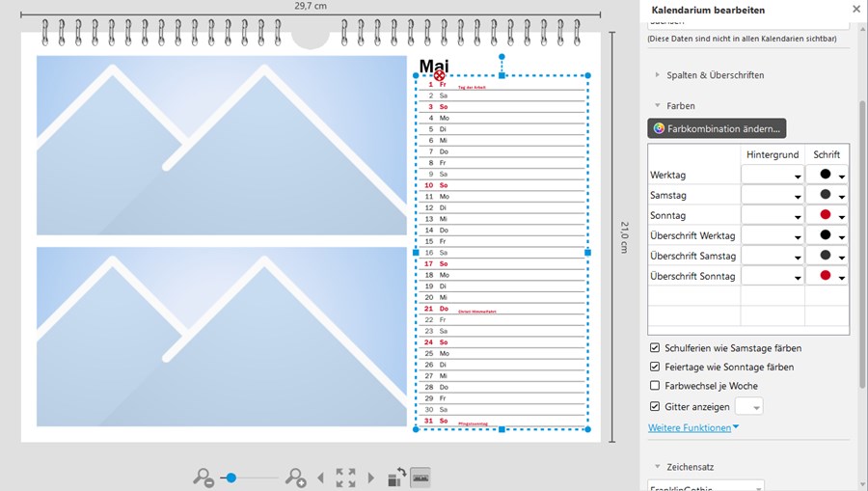Click the zoom slider handle

coord(231,477)
